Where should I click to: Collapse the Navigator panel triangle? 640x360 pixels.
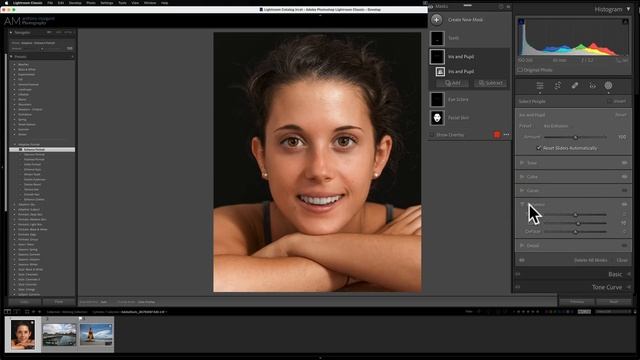[x=11, y=32]
